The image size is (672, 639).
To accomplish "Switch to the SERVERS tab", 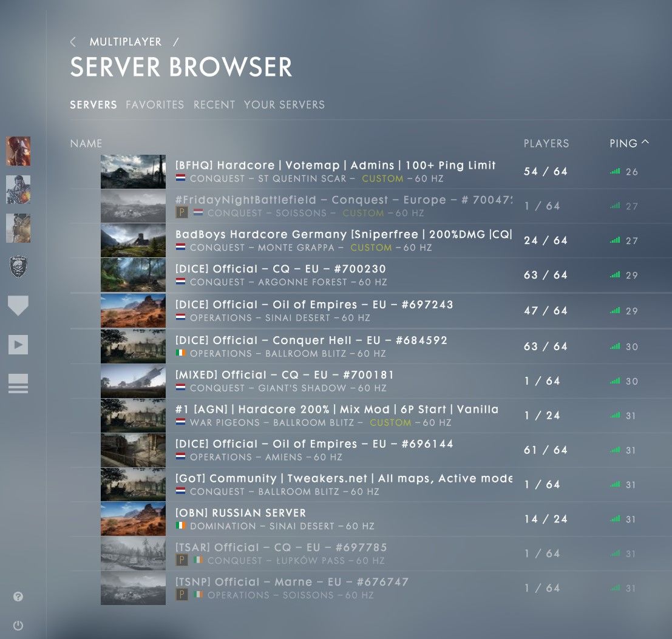I will coord(93,104).
